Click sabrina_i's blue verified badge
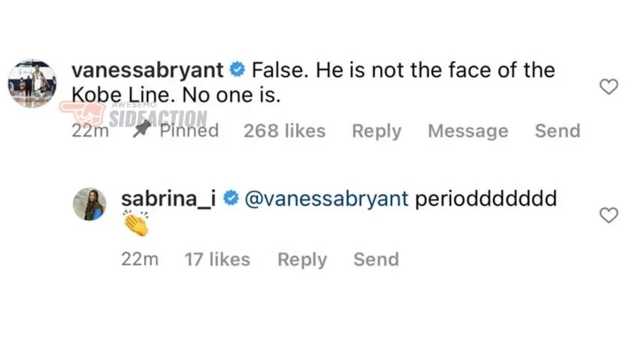 [x=231, y=198]
